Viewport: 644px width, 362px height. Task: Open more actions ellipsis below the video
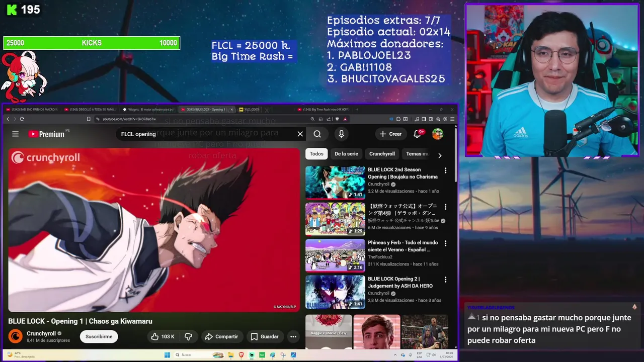(x=293, y=336)
